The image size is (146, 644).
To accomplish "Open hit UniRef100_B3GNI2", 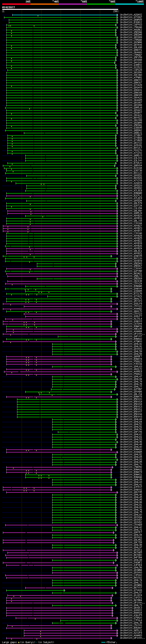I will pos(131,22).
